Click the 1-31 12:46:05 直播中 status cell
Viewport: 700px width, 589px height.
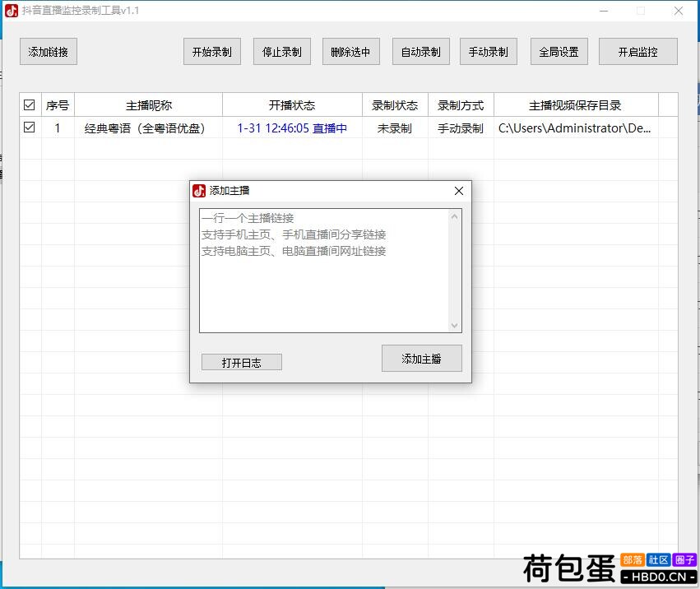[292, 128]
